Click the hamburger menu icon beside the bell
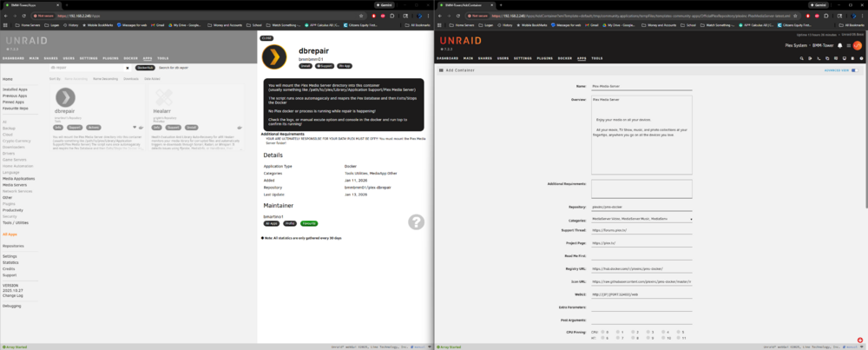Image resolution: width=868 pixels, height=350 pixels. (848, 45)
